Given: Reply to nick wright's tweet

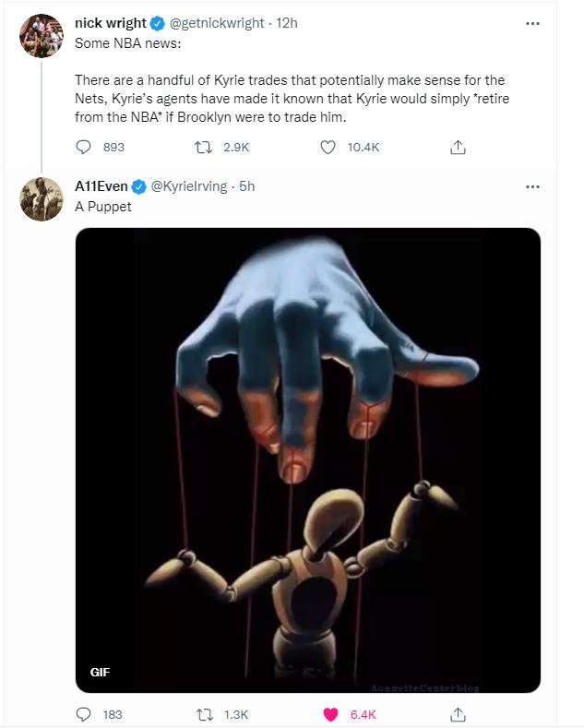Looking at the screenshot, I should click(83, 147).
